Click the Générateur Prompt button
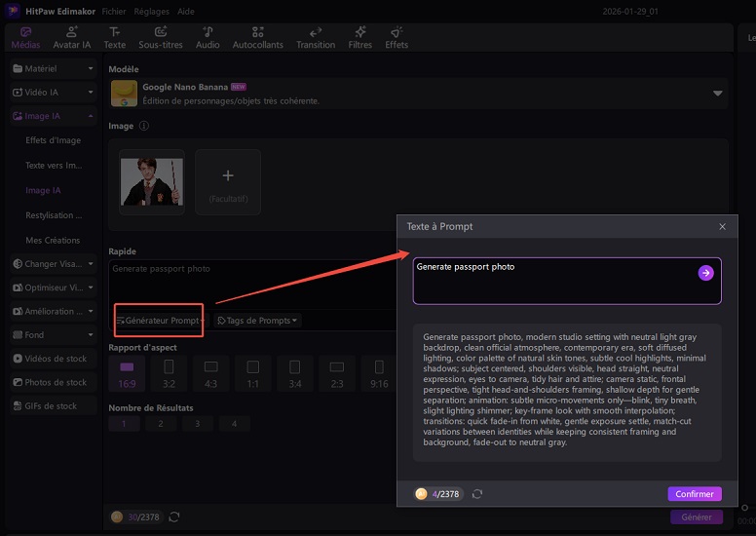Screen dimensions: 756x536 (160, 321)
